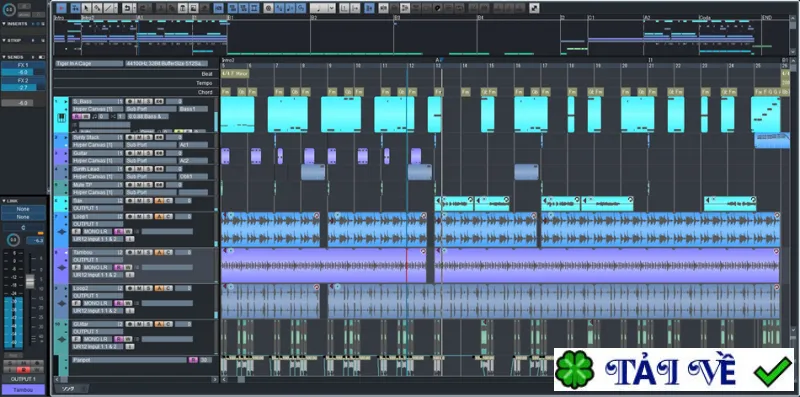Select the line drawing tool in toolbar
The image size is (800, 397).
click(x=108, y=8)
